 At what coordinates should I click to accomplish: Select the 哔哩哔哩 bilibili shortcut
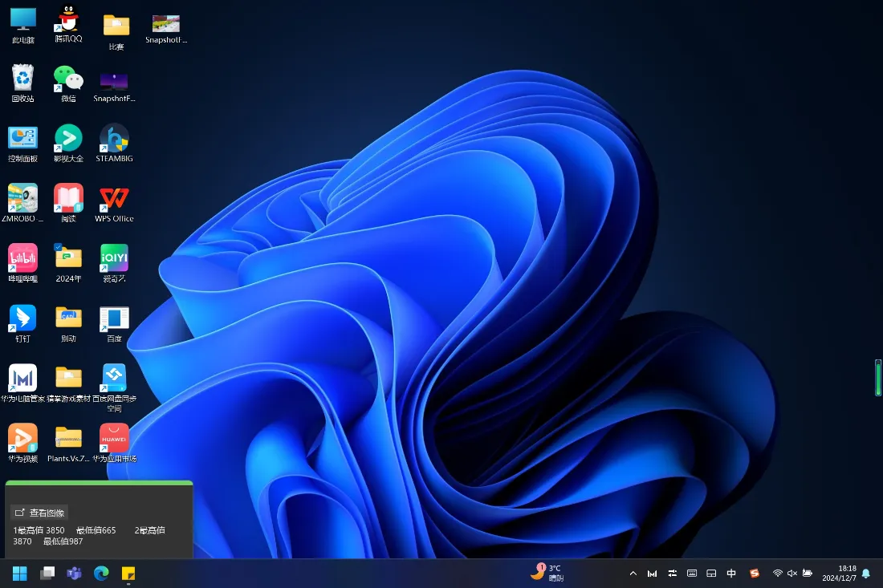pyautogui.click(x=23, y=263)
